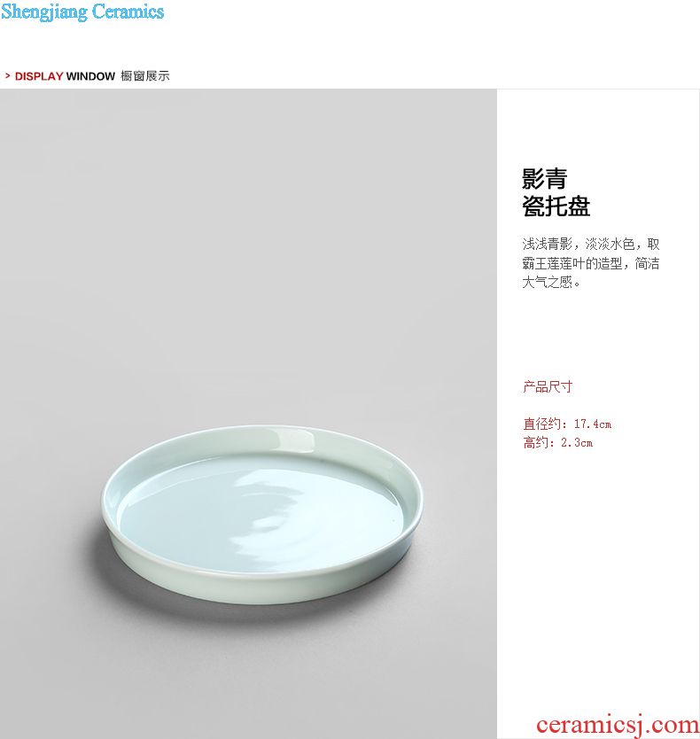Image resolution: width=700 pixels, height=739 pixels.
Task: Open the celadon porcelain tray product image
Action: pos(262,514)
